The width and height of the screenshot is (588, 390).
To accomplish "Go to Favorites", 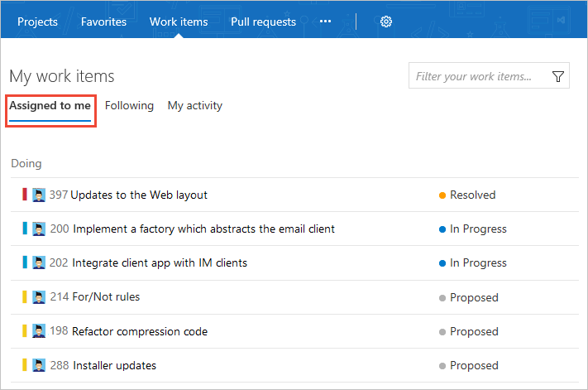I will (x=103, y=22).
